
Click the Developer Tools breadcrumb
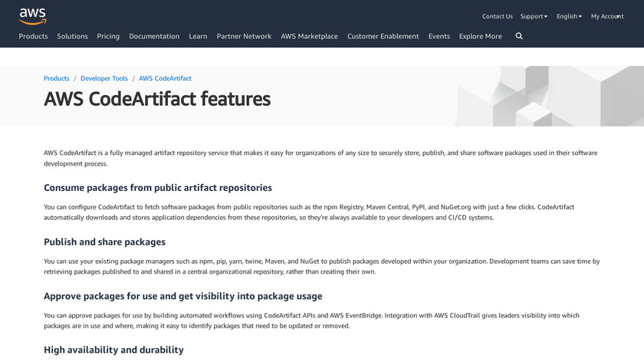(x=104, y=78)
